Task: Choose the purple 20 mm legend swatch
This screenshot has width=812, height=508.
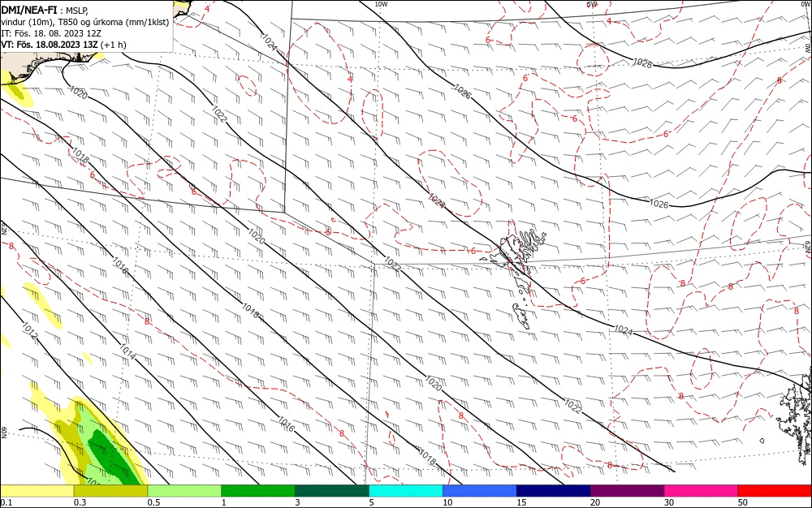Action: [627, 491]
